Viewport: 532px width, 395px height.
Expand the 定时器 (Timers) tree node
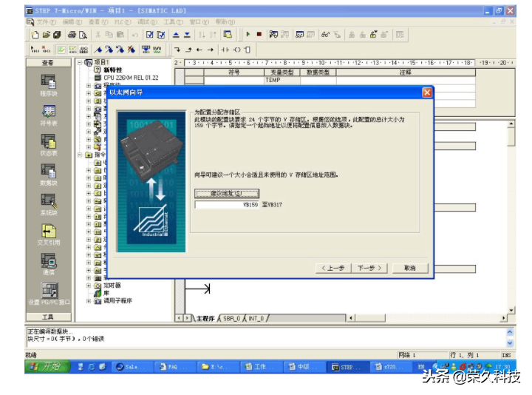click(x=89, y=285)
